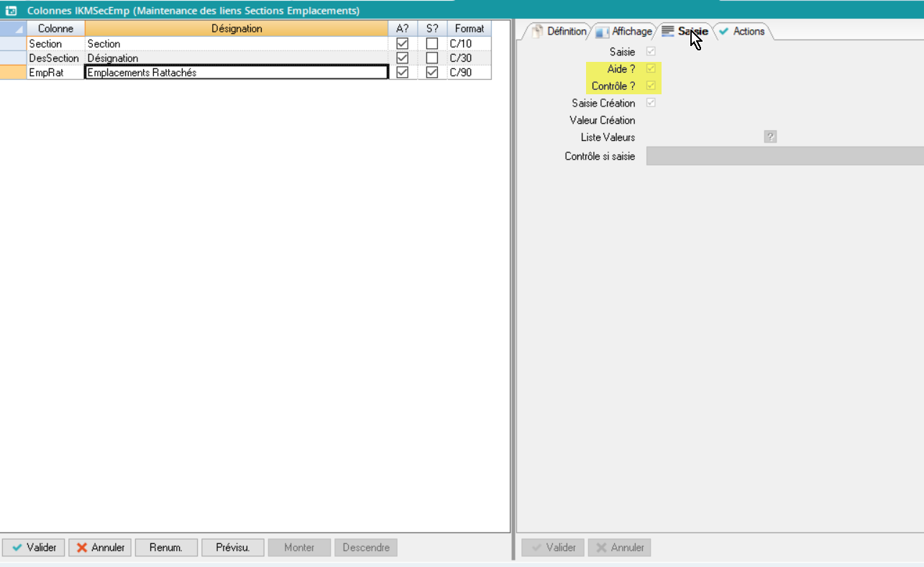Click the help icon beside Liste Valeurs
This screenshot has height=567, width=924.
tap(770, 137)
